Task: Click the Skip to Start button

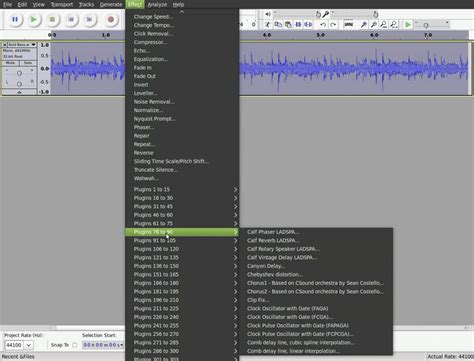Action: click(71, 19)
